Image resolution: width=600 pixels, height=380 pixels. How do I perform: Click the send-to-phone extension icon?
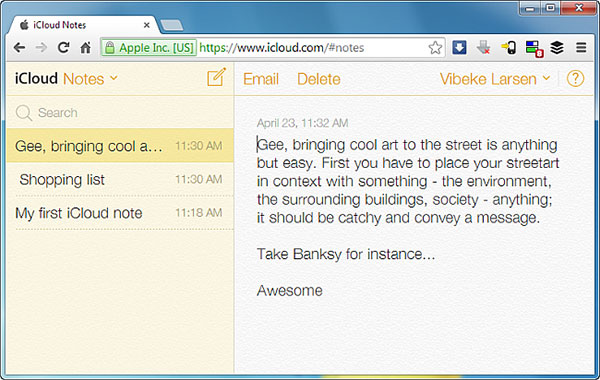tap(509, 48)
